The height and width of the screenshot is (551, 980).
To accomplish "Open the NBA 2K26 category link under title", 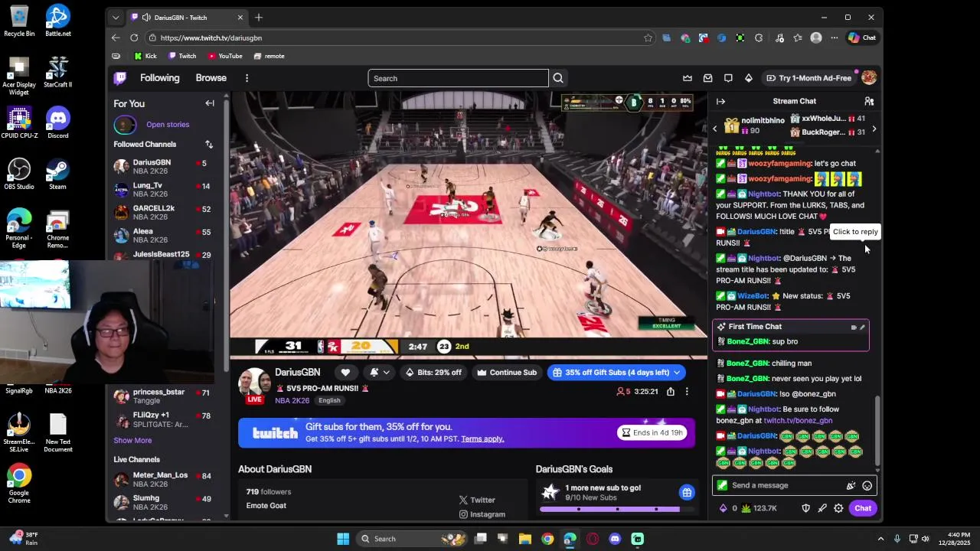I will click(x=291, y=400).
